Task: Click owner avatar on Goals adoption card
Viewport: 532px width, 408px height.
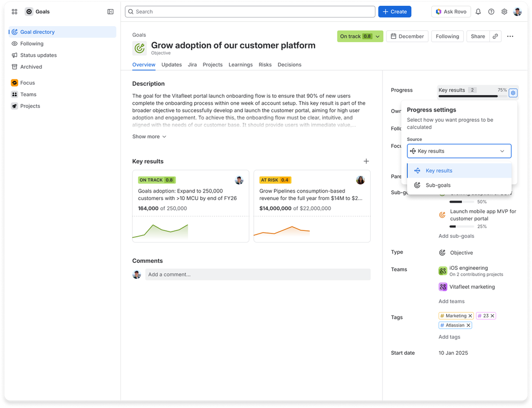Action: (x=239, y=180)
